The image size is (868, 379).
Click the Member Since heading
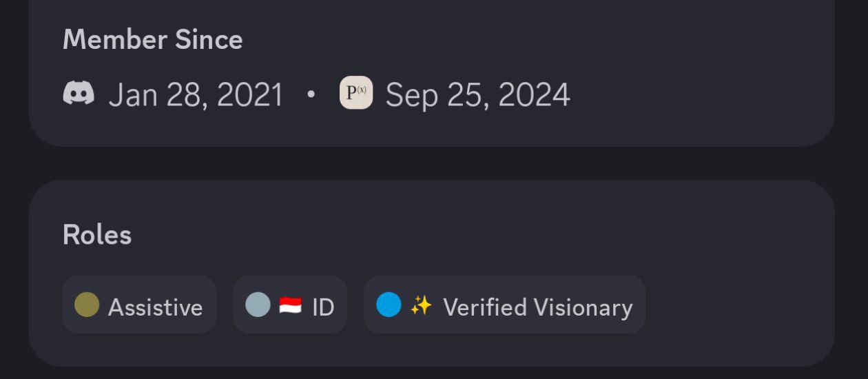[x=152, y=40]
